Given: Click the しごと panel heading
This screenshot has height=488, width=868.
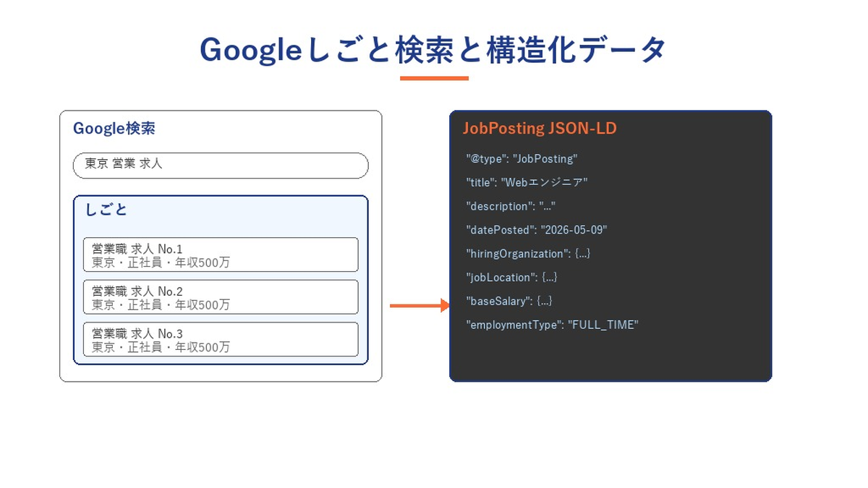Looking at the screenshot, I should tap(106, 210).
